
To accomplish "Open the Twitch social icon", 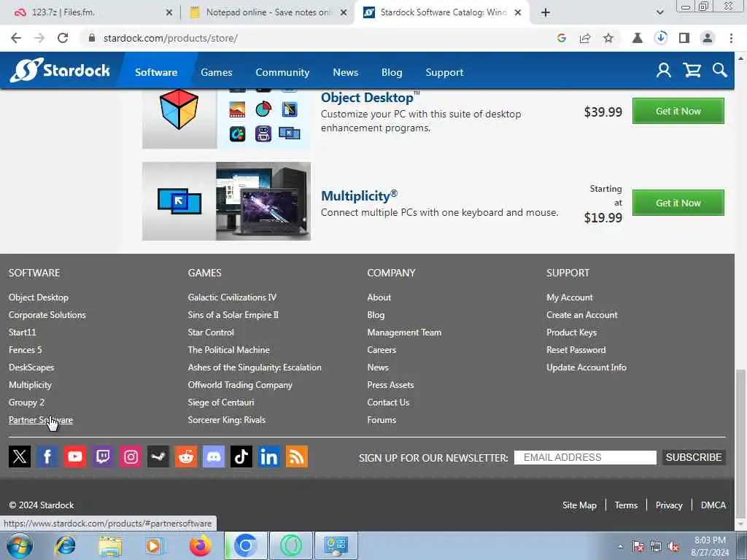I will click(x=102, y=456).
